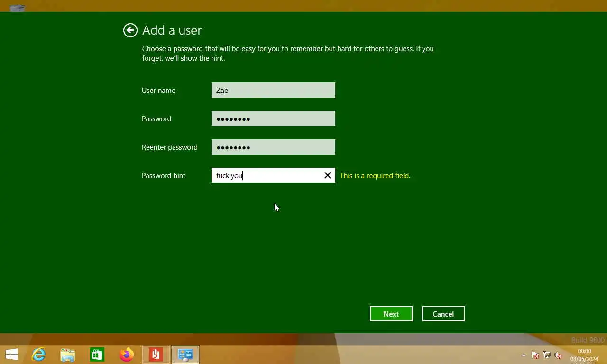Clear the password hint with the X
607x364 pixels.
click(x=327, y=175)
